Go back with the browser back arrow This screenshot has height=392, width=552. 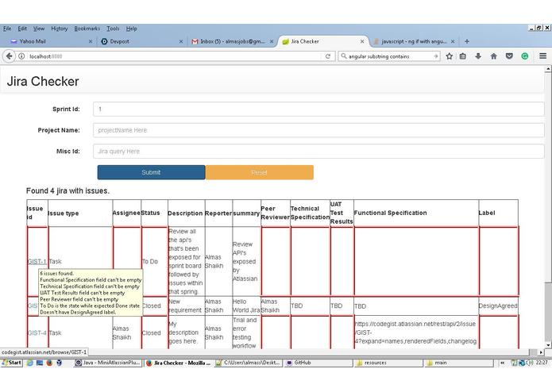click(10, 56)
